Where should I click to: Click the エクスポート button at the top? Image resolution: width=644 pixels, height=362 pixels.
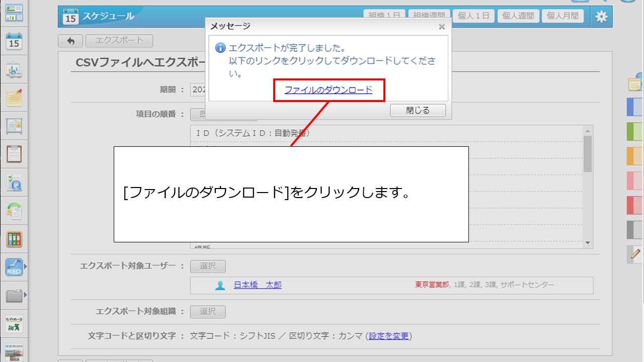pyautogui.click(x=119, y=41)
